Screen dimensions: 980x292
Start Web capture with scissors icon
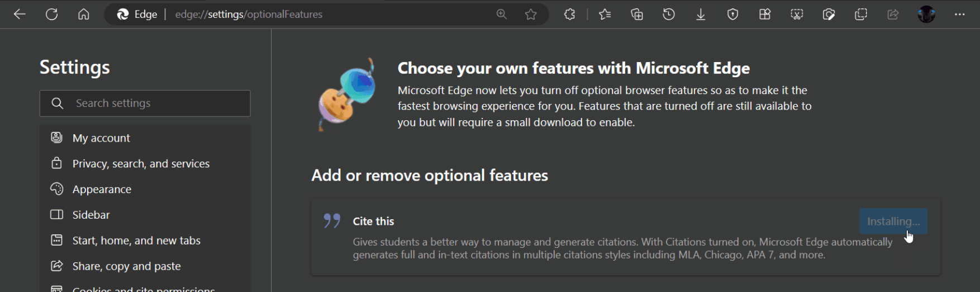click(797, 15)
